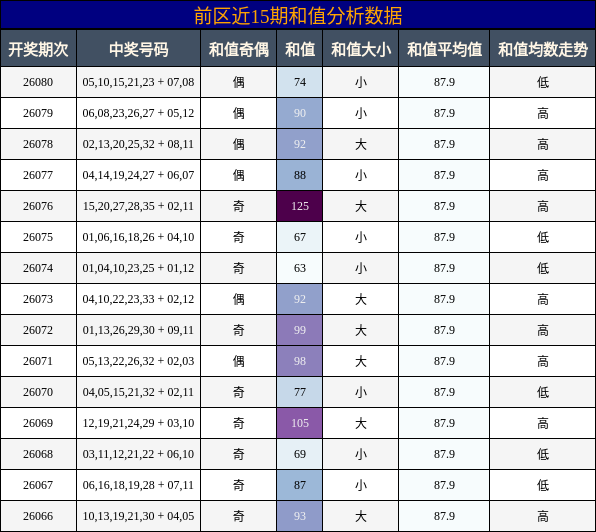Select draw period 26072
This screenshot has width=596, height=532.
point(38,330)
